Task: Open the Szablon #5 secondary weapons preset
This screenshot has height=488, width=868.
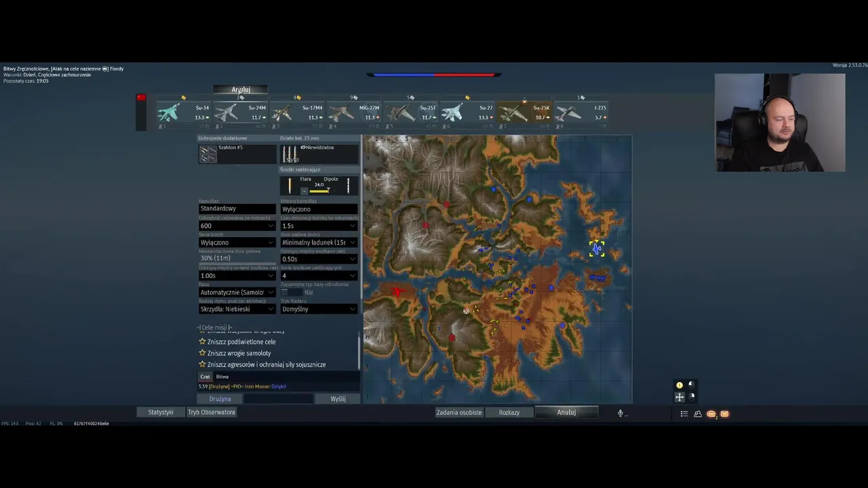Action: coord(237,154)
